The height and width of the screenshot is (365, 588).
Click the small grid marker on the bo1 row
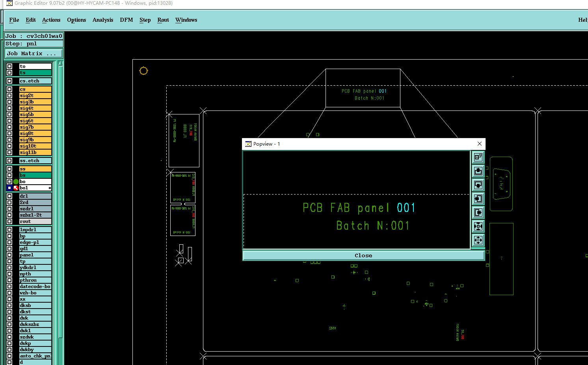(50, 188)
